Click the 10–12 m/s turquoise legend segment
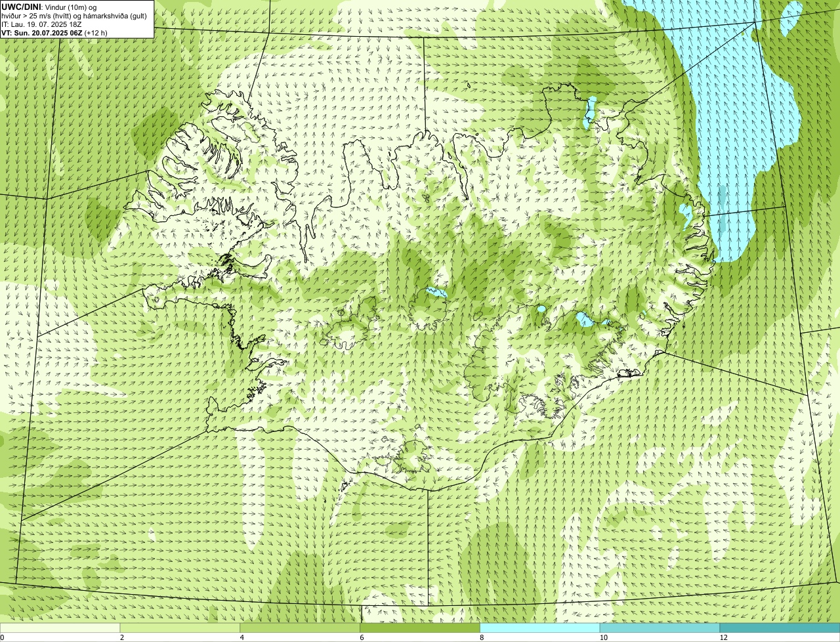 tap(660, 628)
